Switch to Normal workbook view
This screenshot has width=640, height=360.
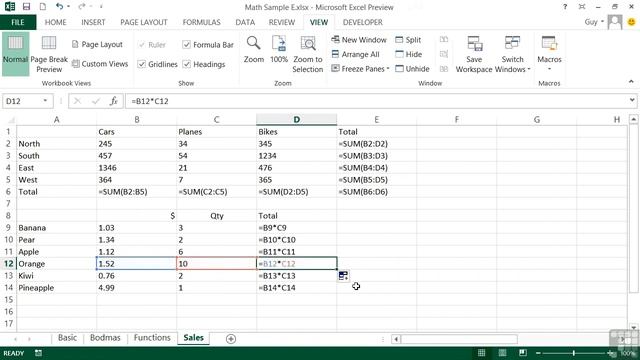(15, 54)
